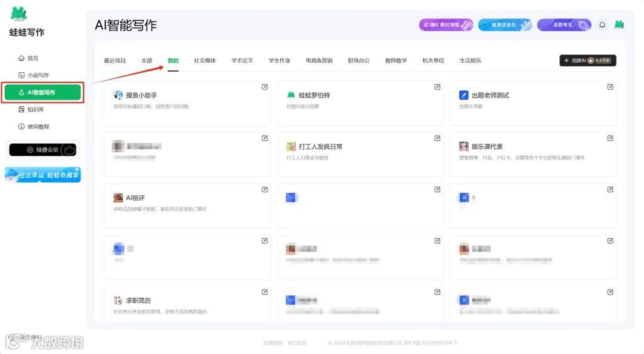Screen dimensions: 644x354
Task: Open the 打工人发疯日常 assistant
Action: tap(360, 155)
